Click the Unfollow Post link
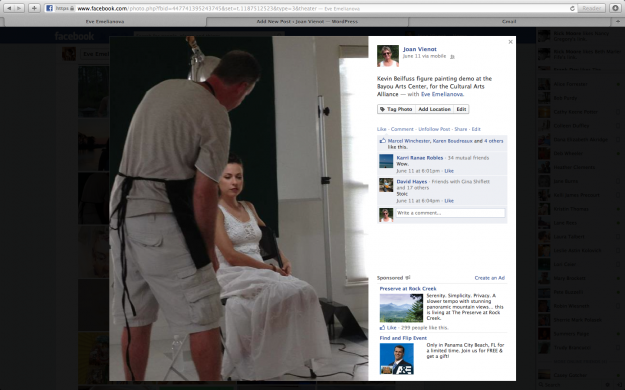This screenshot has width=625, height=390. coord(434,129)
